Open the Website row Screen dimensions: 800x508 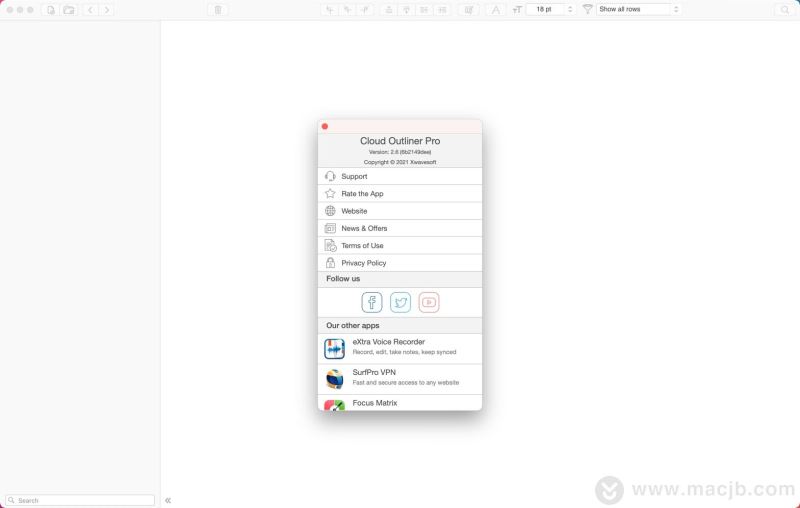[400, 211]
